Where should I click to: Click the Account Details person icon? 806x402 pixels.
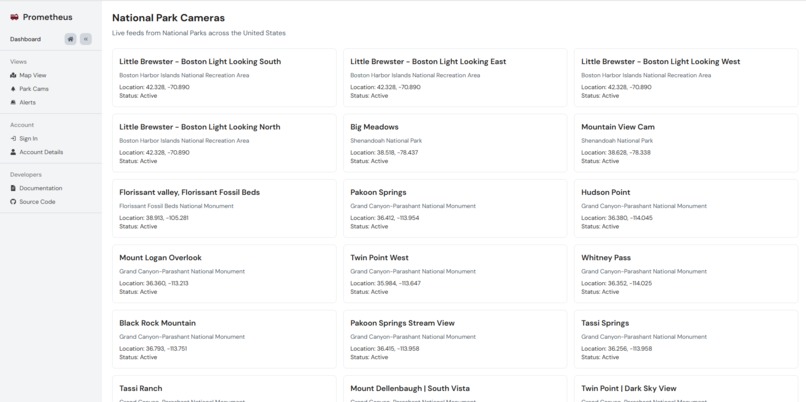pyautogui.click(x=13, y=152)
